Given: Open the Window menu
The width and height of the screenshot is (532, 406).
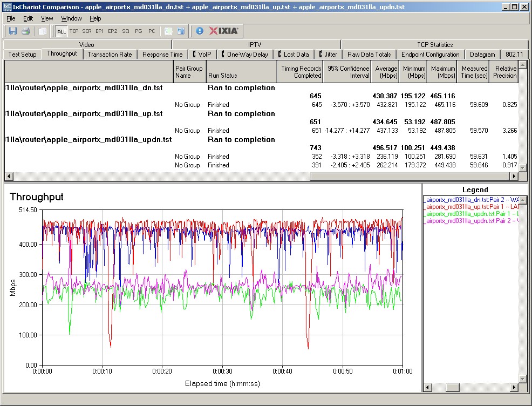Looking at the screenshot, I should [x=71, y=18].
